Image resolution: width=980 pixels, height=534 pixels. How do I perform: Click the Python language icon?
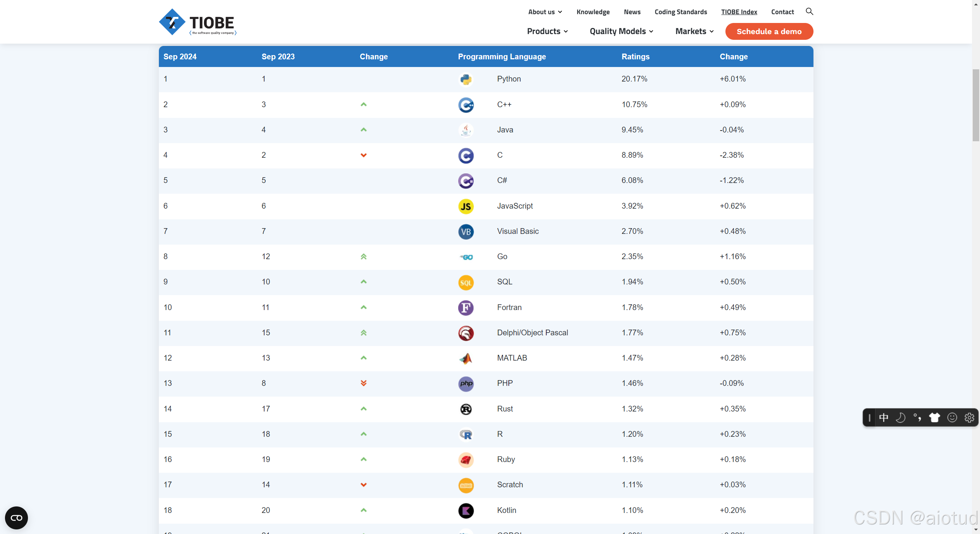466,79
